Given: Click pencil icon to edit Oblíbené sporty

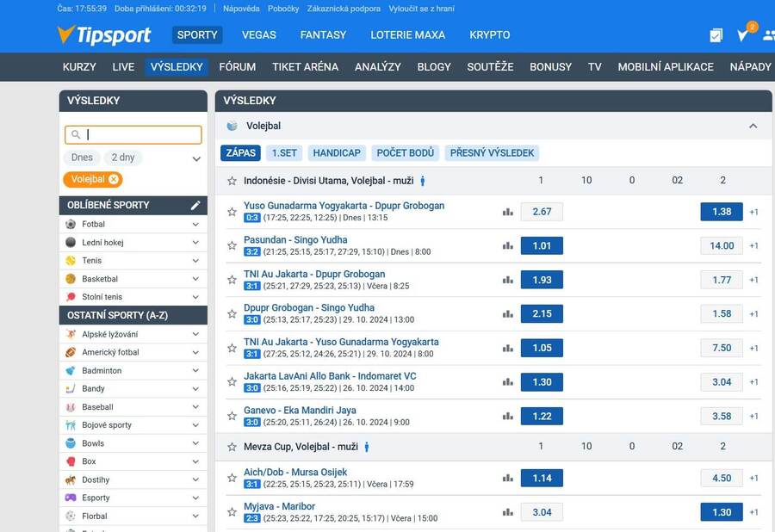Looking at the screenshot, I should 195,205.
